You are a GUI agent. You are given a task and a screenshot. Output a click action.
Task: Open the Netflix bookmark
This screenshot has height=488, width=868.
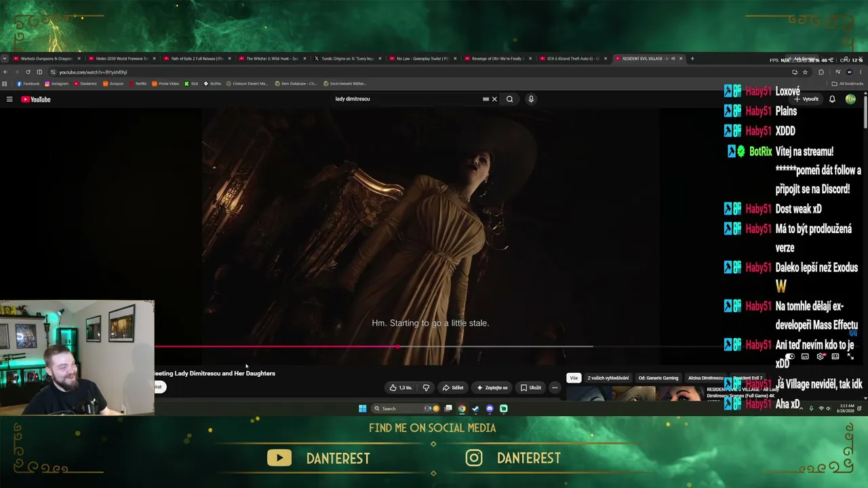[x=138, y=84]
